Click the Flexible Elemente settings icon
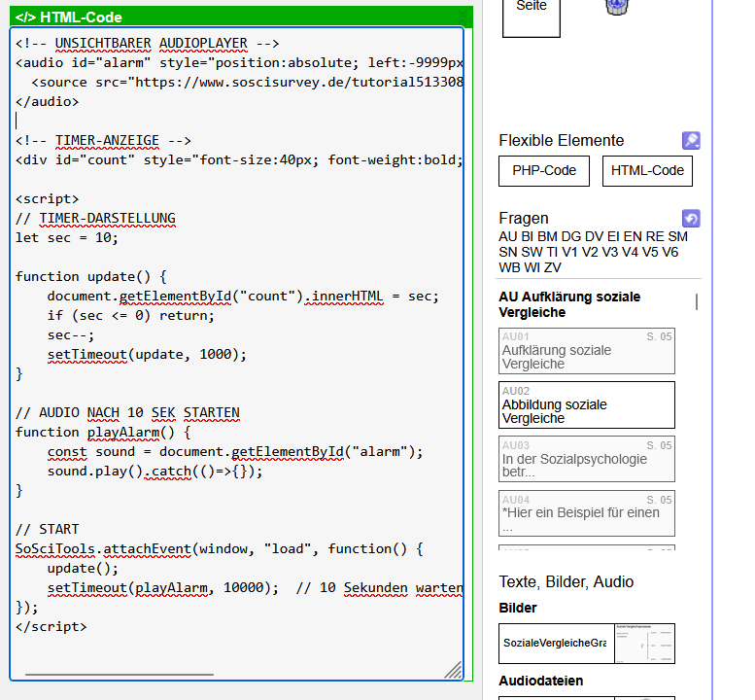The width and height of the screenshot is (755, 700). pyautogui.click(x=691, y=141)
